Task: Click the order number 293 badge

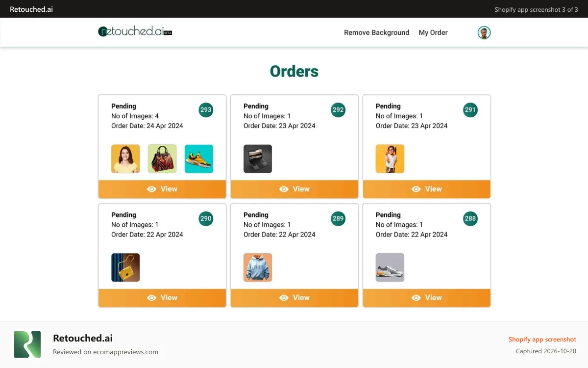Action: [x=206, y=110]
